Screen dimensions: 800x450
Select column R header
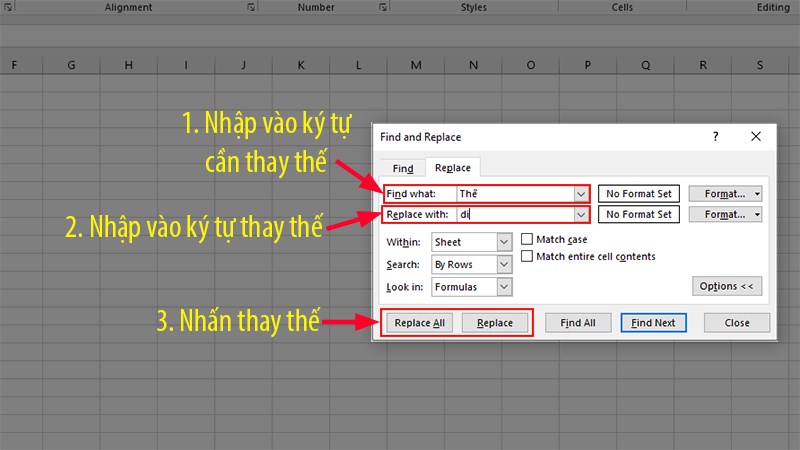click(703, 65)
